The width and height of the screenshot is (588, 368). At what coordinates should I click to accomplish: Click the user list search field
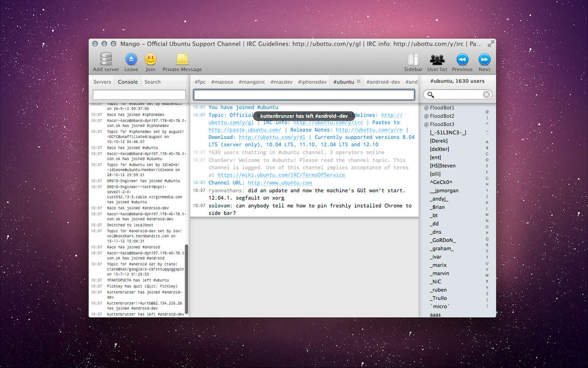(458, 95)
